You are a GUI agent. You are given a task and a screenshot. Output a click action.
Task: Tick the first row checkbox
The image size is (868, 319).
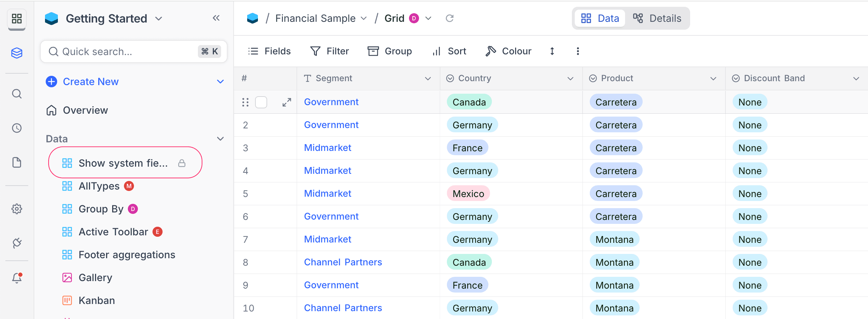[x=261, y=102]
